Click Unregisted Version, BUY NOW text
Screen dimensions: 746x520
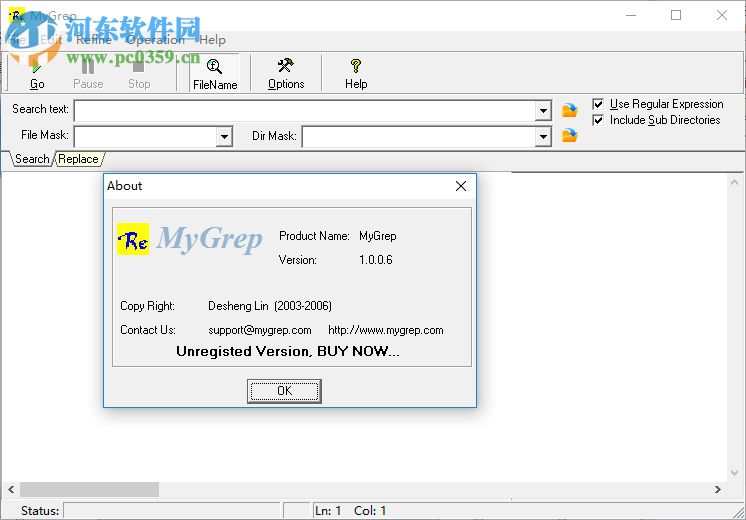point(288,351)
